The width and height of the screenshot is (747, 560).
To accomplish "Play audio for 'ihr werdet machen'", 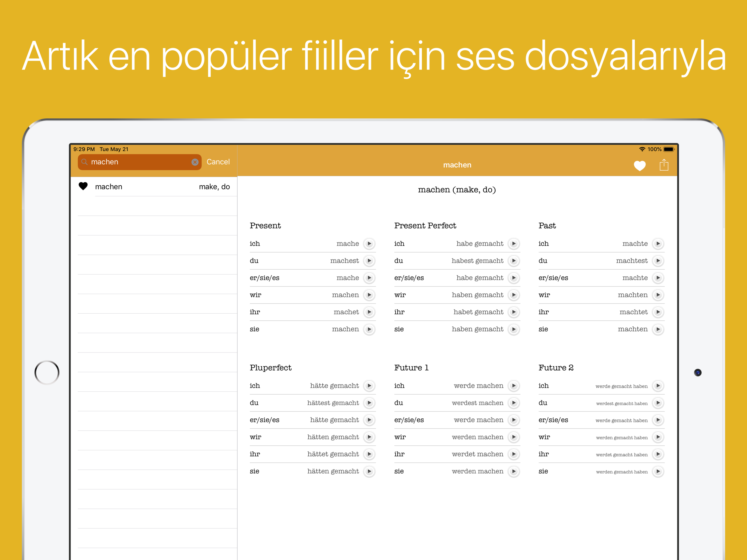I will tap(514, 454).
